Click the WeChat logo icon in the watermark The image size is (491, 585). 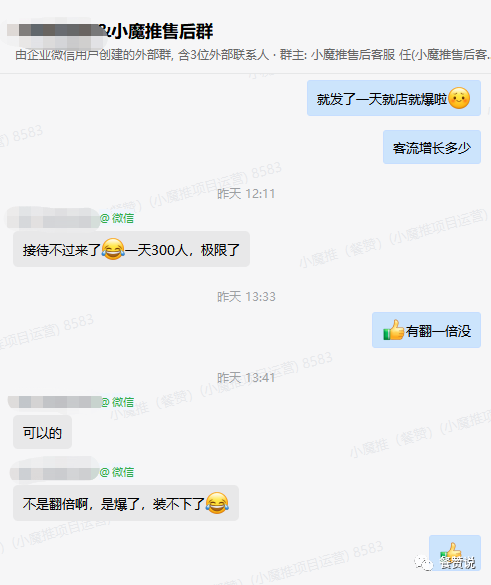[x=423, y=562]
